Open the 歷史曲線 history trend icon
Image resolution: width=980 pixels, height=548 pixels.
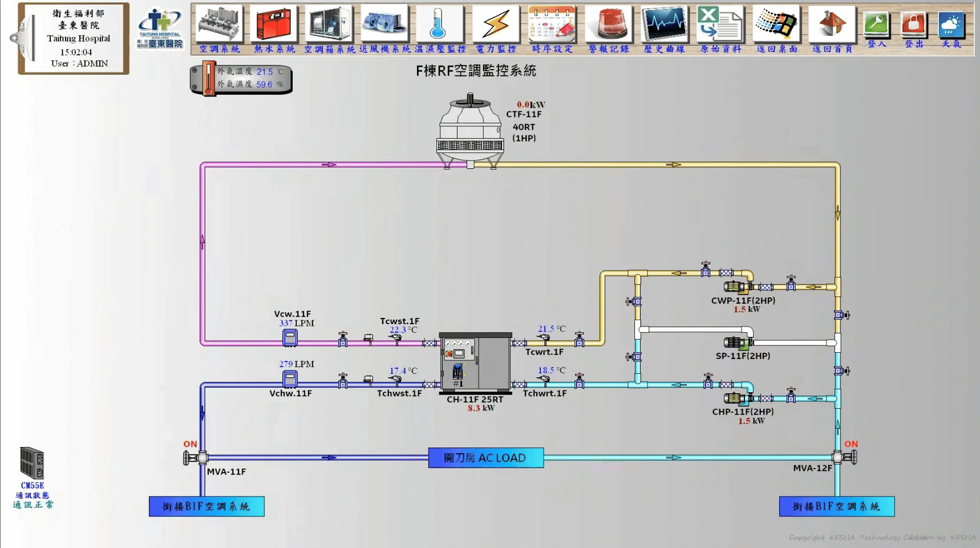[x=664, y=24]
